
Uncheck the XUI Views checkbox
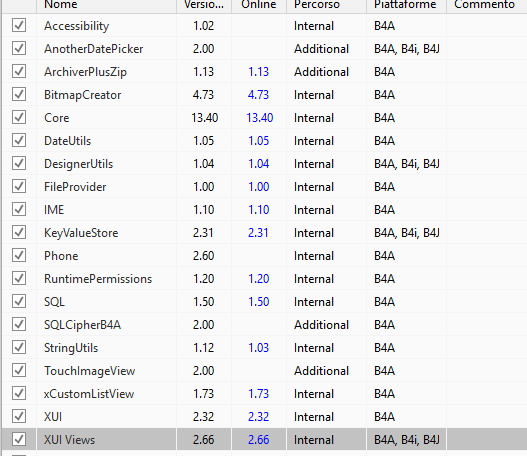tap(19, 439)
